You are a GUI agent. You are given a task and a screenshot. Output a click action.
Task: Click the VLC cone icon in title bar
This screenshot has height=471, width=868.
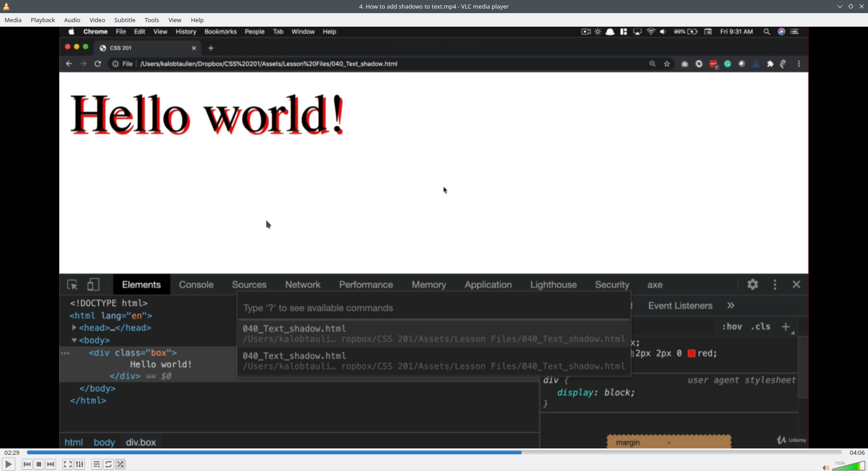pyautogui.click(x=6, y=6)
